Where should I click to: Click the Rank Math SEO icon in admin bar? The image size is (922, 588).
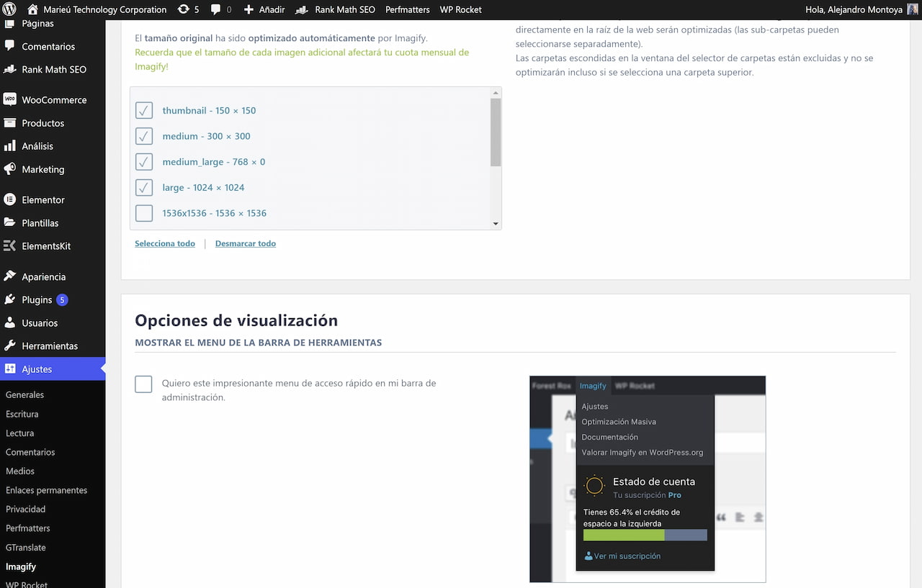(302, 9)
